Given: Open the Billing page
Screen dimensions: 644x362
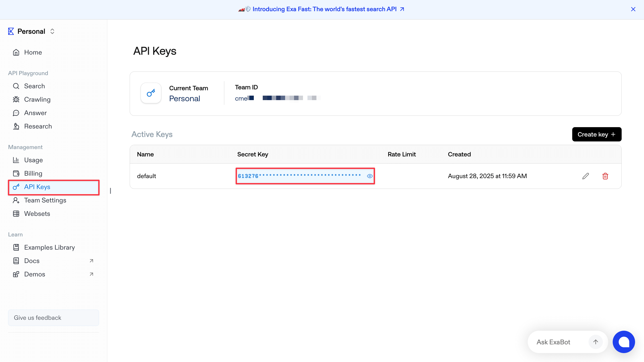Looking at the screenshot, I should click(x=33, y=173).
